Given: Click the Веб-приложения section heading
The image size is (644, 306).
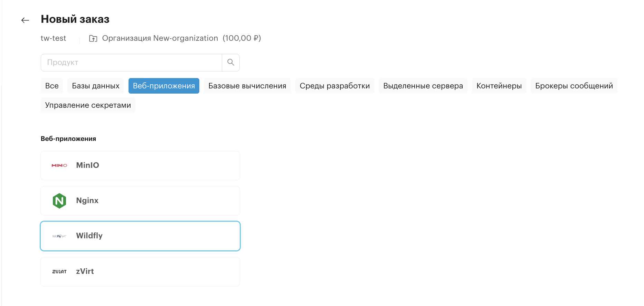Looking at the screenshot, I should tap(68, 138).
